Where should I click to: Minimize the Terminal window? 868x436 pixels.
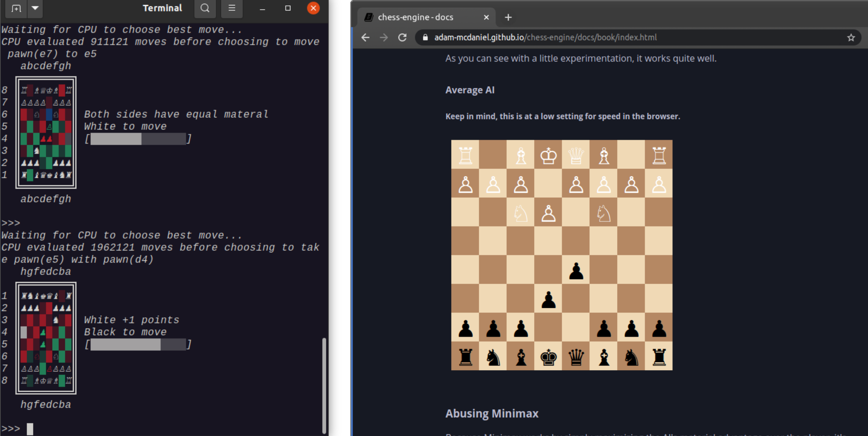click(x=262, y=8)
